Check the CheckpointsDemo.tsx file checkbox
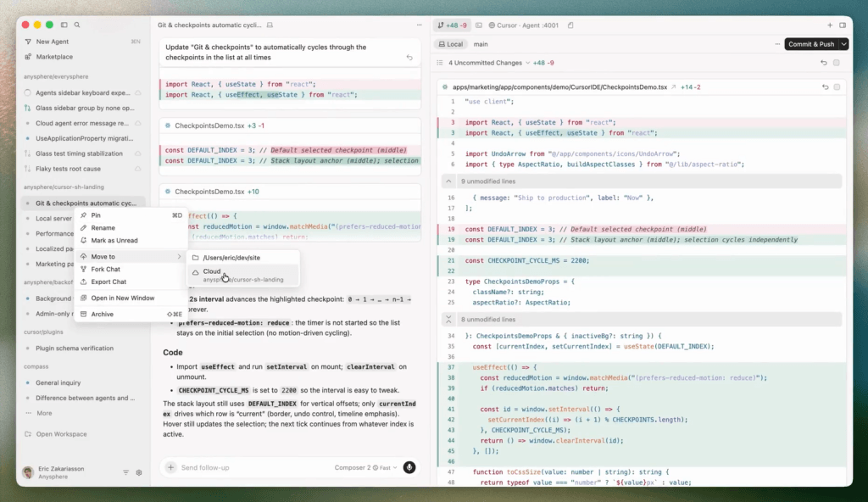 click(837, 87)
